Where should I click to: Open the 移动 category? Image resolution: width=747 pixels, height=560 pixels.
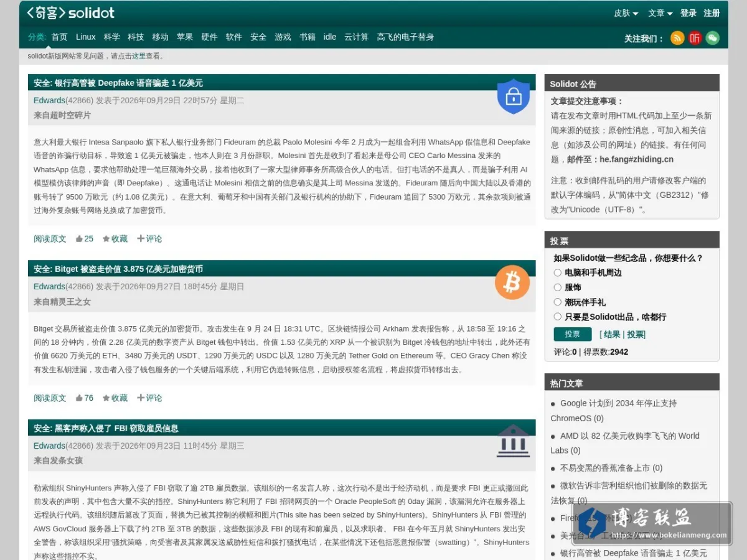161,37
